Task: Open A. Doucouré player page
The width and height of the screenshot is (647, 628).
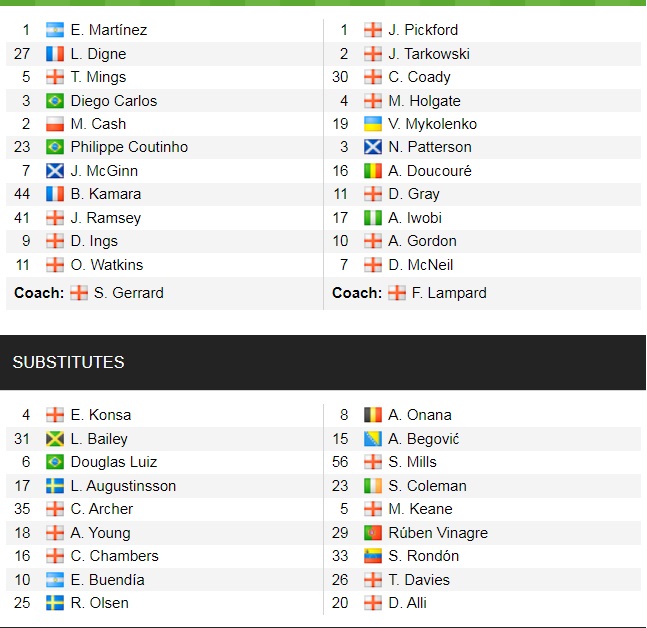Action: coord(430,171)
